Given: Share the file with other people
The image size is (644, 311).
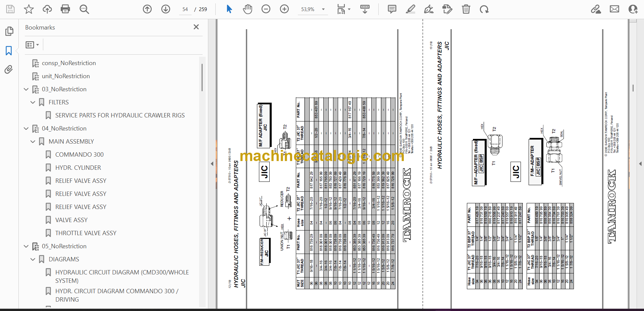Looking at the screenshot, I should click(x=633, y=9).
